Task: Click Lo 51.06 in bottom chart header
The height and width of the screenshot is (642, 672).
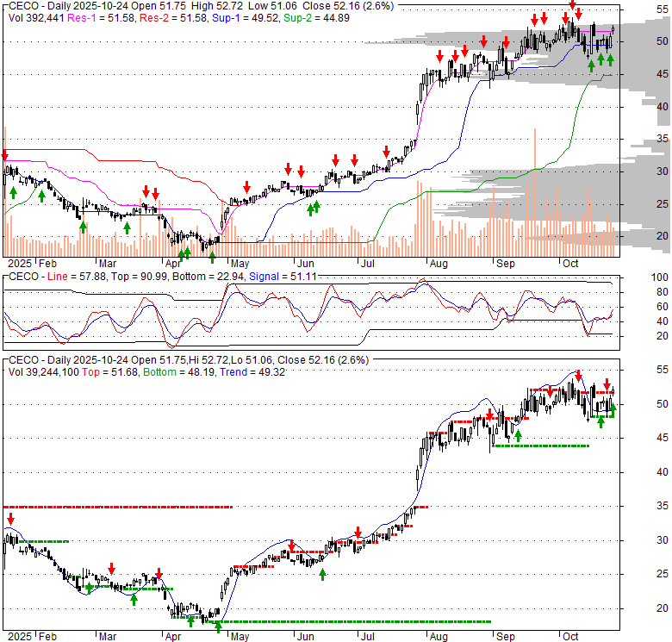Action: pyautogui.click(x=252, y=360)
